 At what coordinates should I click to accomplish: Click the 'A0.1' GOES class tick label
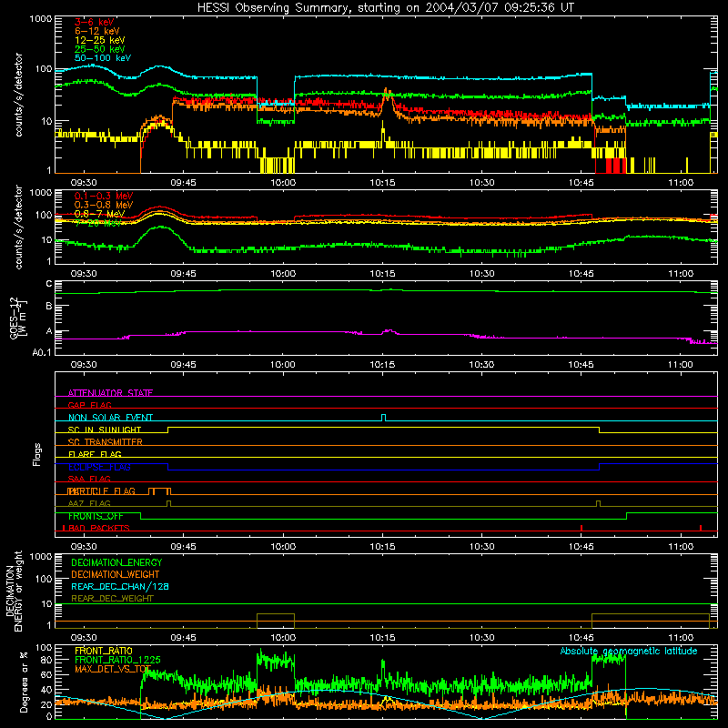point(42,352)
